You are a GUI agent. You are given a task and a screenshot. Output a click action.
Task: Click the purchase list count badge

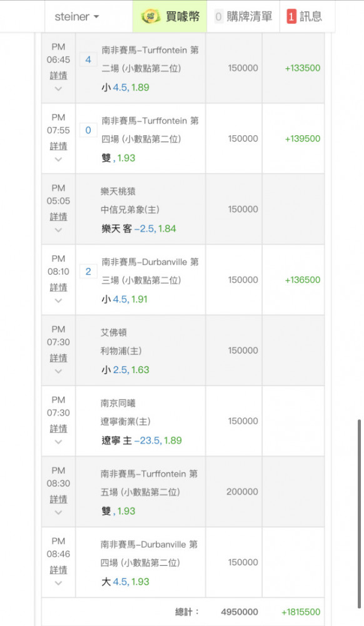tap(218, 16)
